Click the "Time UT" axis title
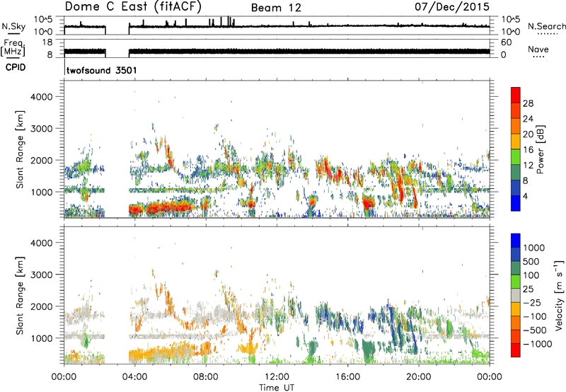The width and height of the screenshot is (566, 392). pos(277,388)
